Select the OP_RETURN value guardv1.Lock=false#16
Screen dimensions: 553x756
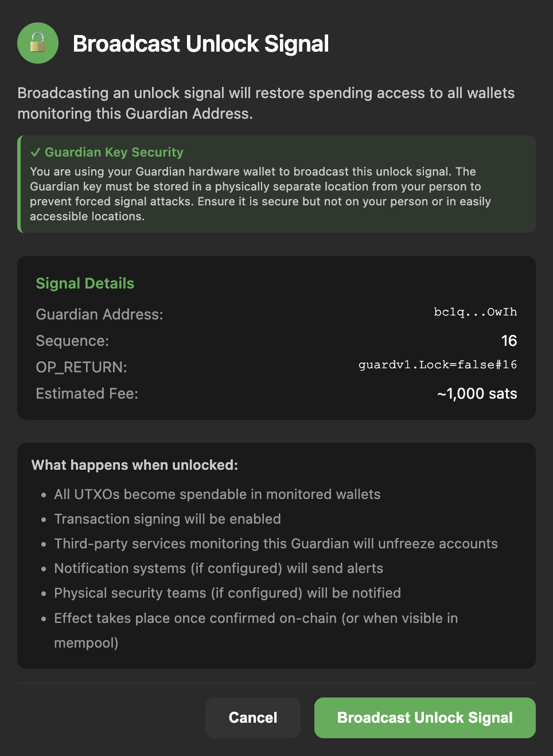pyautogui.click(x=437, y=365)
